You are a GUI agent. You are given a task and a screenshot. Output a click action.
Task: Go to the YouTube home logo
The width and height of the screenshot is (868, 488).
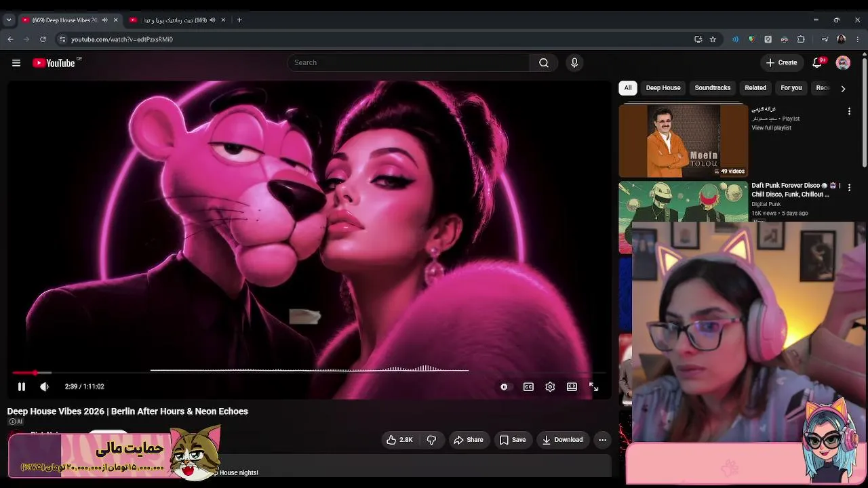tap(54, 63)
